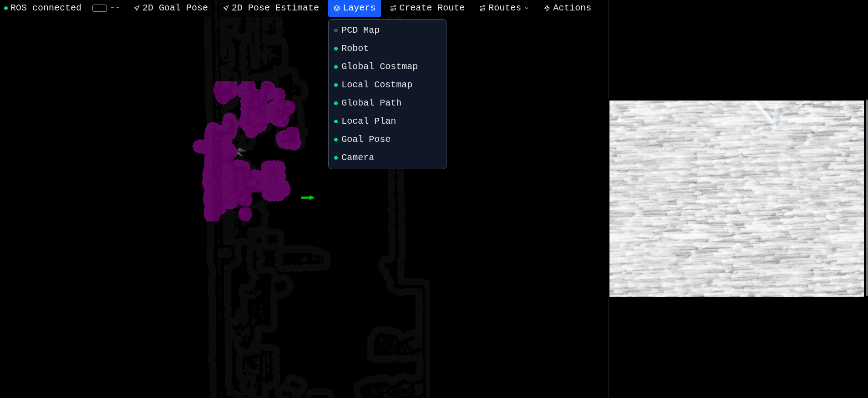Click ROS connected status text
The image size is (868, 398).
click(x=46, y=8)
